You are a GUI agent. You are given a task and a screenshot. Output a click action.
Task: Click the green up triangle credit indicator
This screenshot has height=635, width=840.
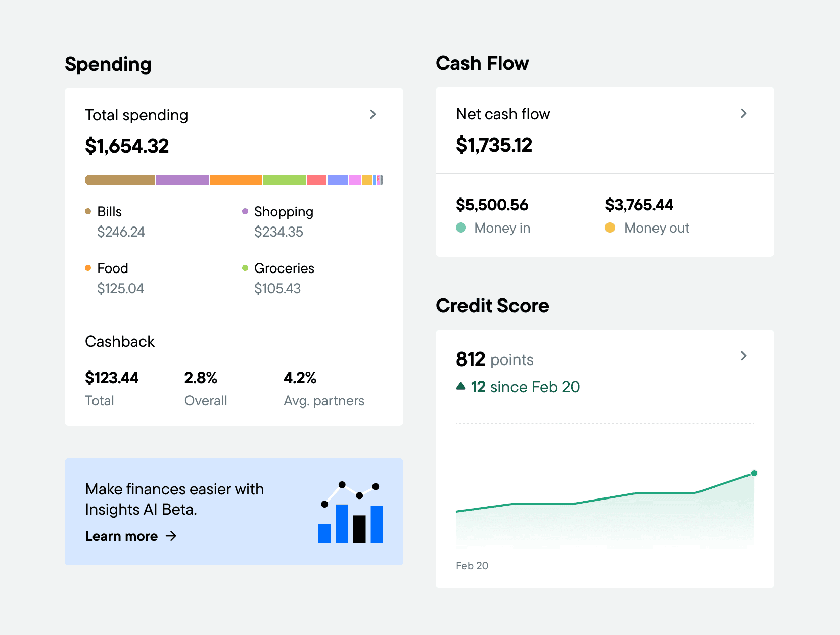pyautogui.click(x=461, y=387)
